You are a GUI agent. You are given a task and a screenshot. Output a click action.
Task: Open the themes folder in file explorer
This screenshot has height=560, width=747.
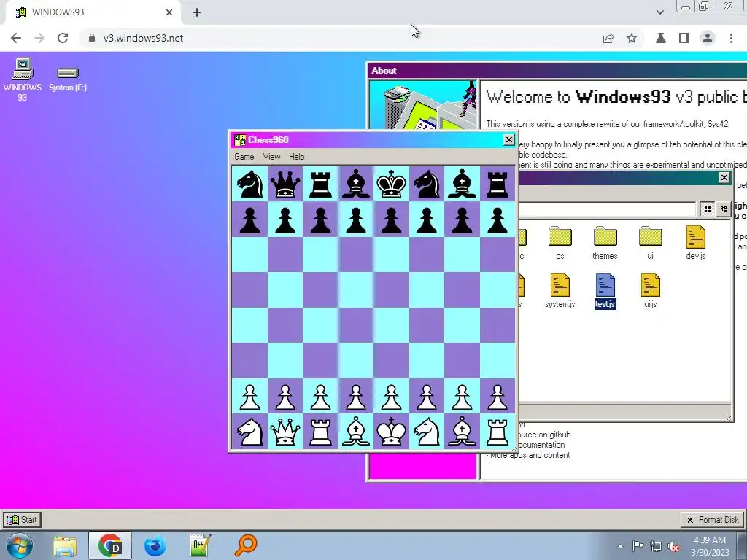point(605,243)
